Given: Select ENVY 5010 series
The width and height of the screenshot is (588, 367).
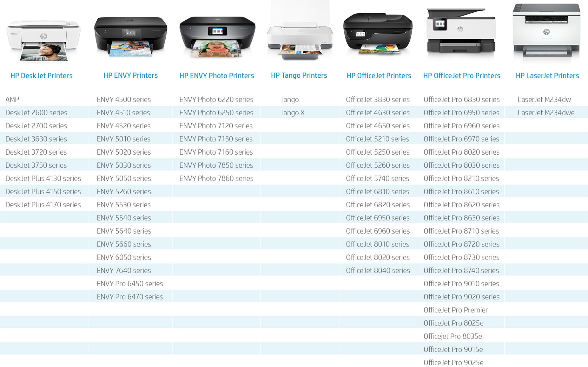Looking at the screenshot, I should click(x=124, y=139).
